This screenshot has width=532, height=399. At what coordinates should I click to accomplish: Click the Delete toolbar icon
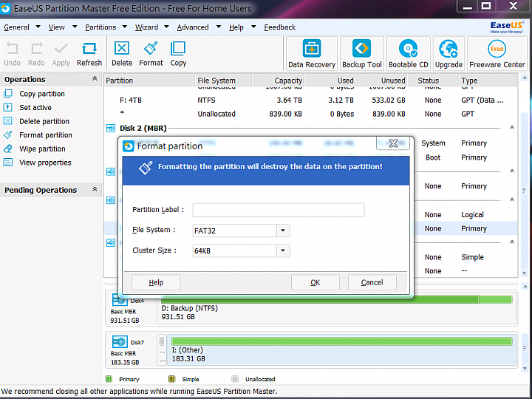tap(122, 49)
